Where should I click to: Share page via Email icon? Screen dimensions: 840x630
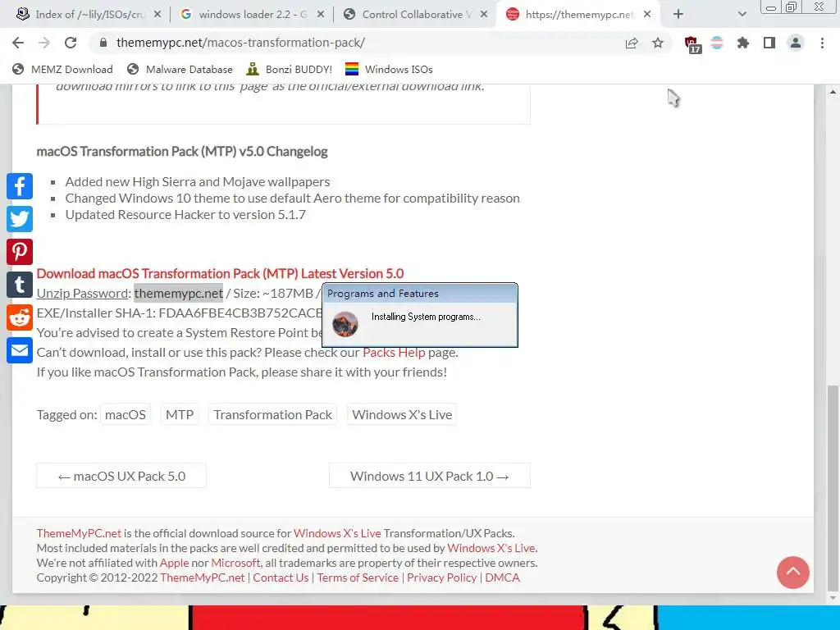(x=20, y=351)
